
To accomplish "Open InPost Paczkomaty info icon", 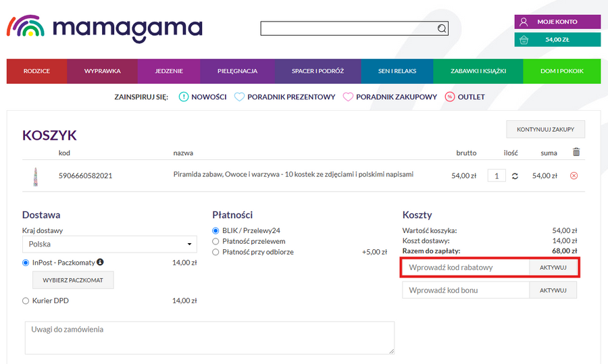I will click(100, 262).
